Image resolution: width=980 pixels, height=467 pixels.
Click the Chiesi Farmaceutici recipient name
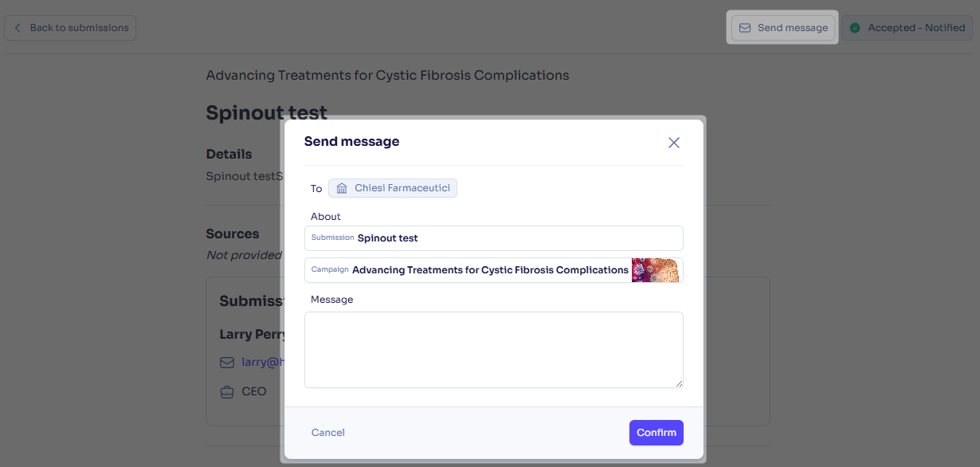[x=402, y=188]
